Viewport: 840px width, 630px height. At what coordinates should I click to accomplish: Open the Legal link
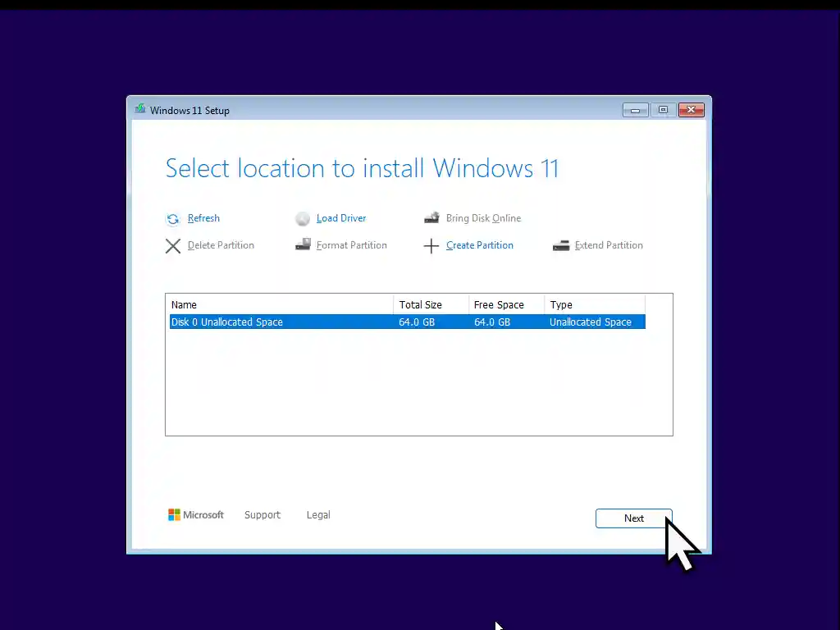click(318, 515)
